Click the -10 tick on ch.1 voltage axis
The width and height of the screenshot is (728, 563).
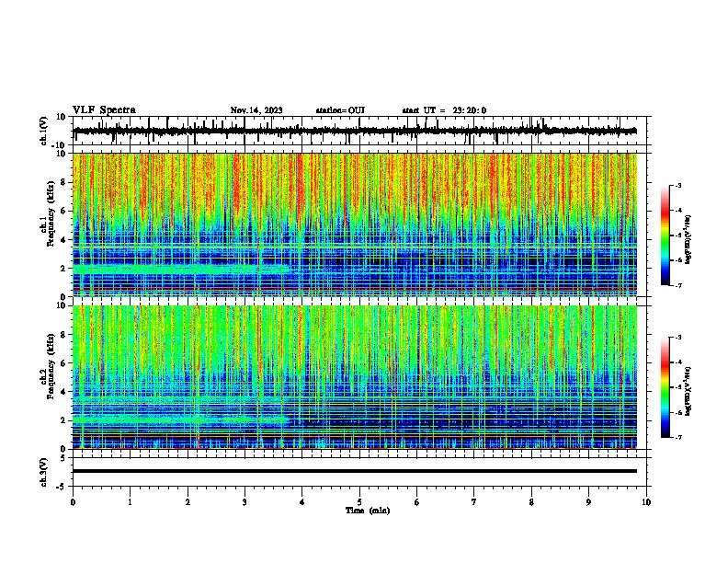point(59,145)
